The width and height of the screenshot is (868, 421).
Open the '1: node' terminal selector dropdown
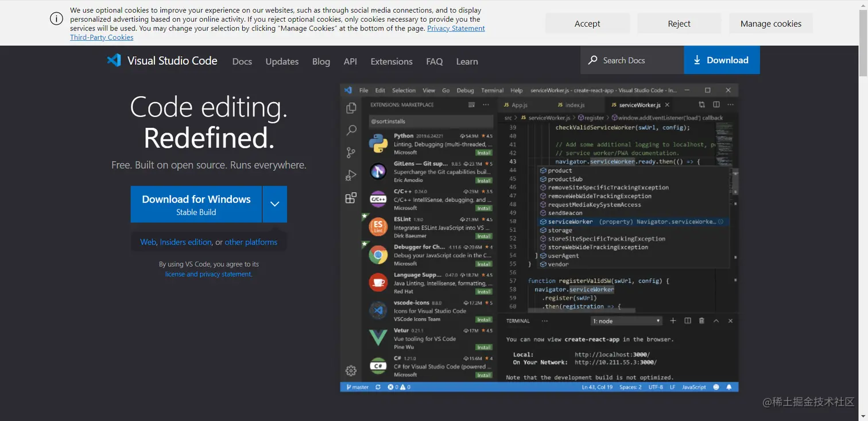click(x=626, y=321)
